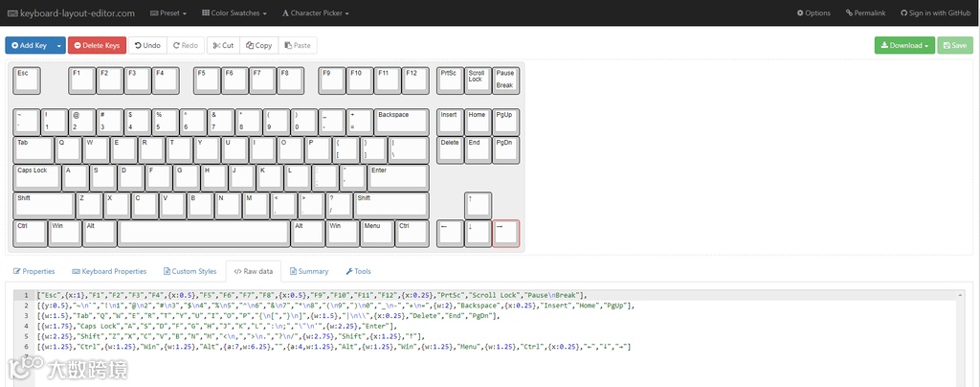Open the Preset dropdown menu

coord(167,12)
